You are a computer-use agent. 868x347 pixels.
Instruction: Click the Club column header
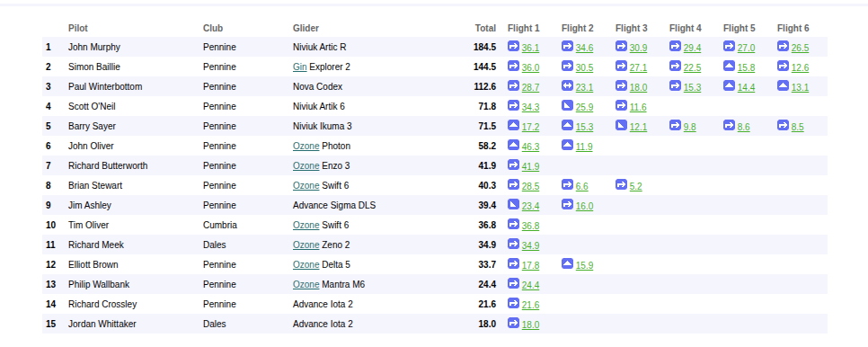click(213, 28)
